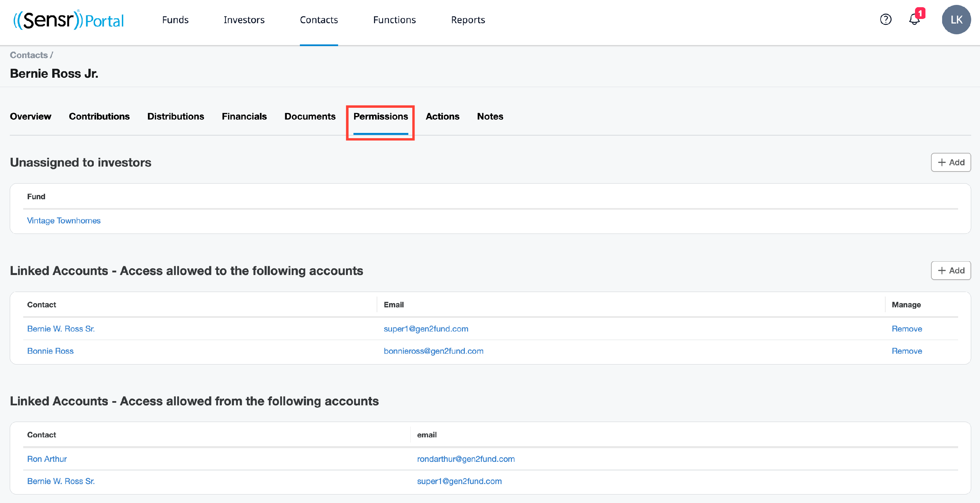The image size is (980, 503).
Task: Open the Ron Arthur contact link
Action: tap(47, 459)
